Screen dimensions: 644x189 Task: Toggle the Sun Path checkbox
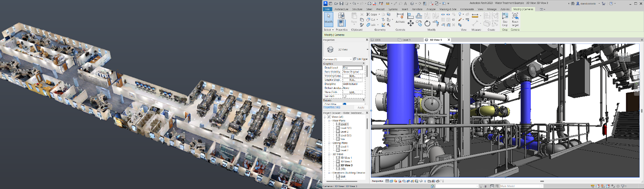344,96
